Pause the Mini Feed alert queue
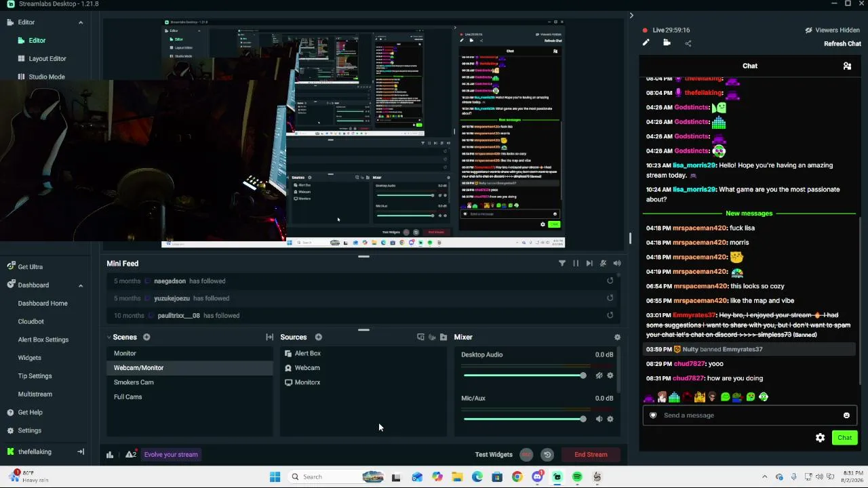The image size is (868, 488). pos(576,263)
